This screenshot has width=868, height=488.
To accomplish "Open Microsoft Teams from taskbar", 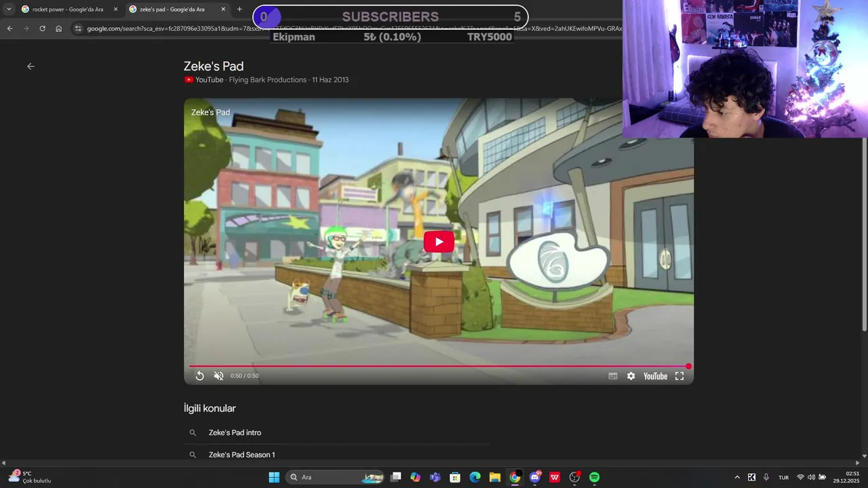I will tap(435, 477).
